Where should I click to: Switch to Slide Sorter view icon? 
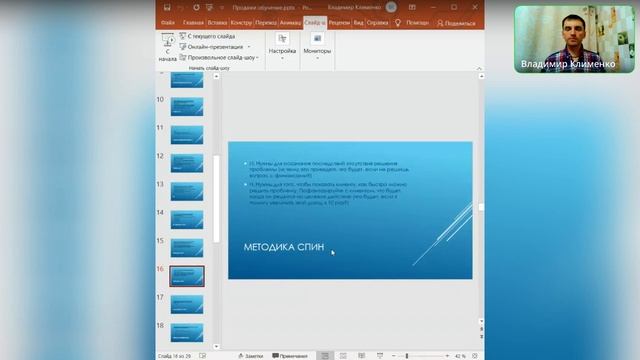(343, 356)
